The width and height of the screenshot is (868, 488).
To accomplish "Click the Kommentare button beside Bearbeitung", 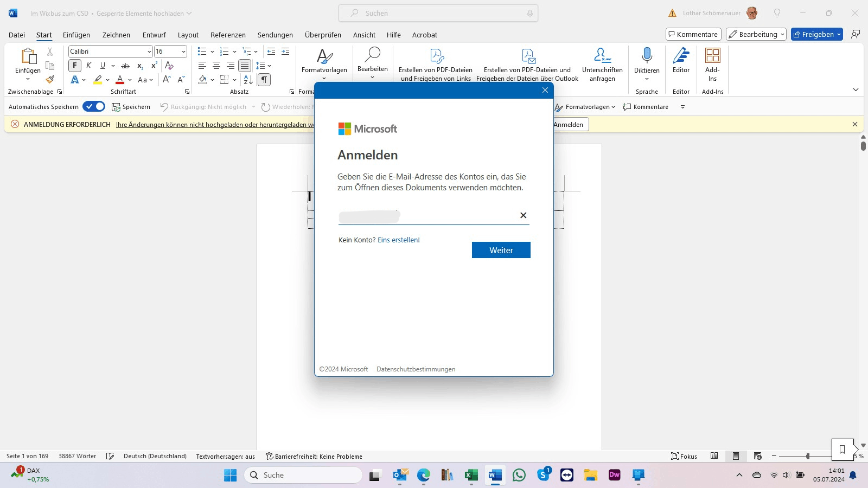I will coord(693,35).
